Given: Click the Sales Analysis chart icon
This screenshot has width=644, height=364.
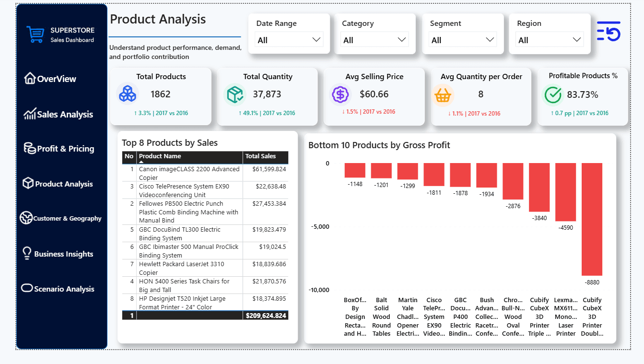Looking at the screenshot, I should (x=30, y=114).
